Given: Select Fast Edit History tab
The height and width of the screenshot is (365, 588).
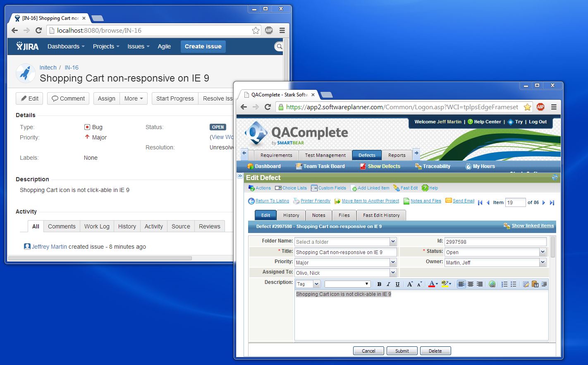Looking at the screenshot, I should point(381,215).
